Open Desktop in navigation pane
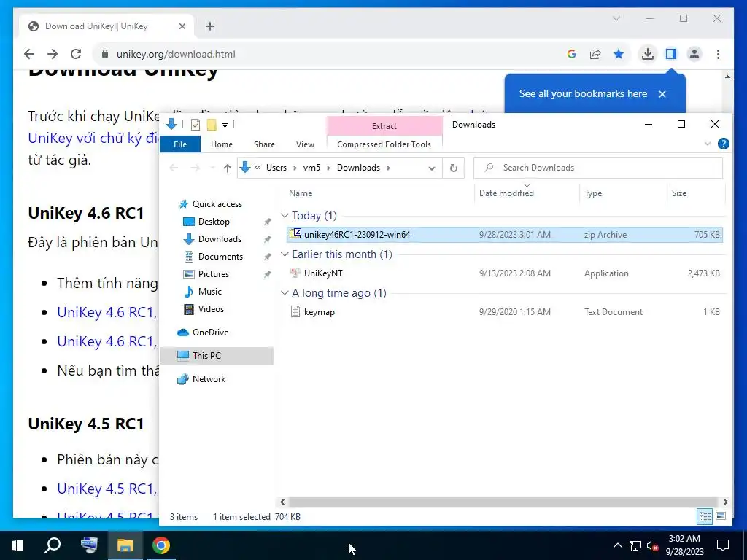 [x=214, y=222]
